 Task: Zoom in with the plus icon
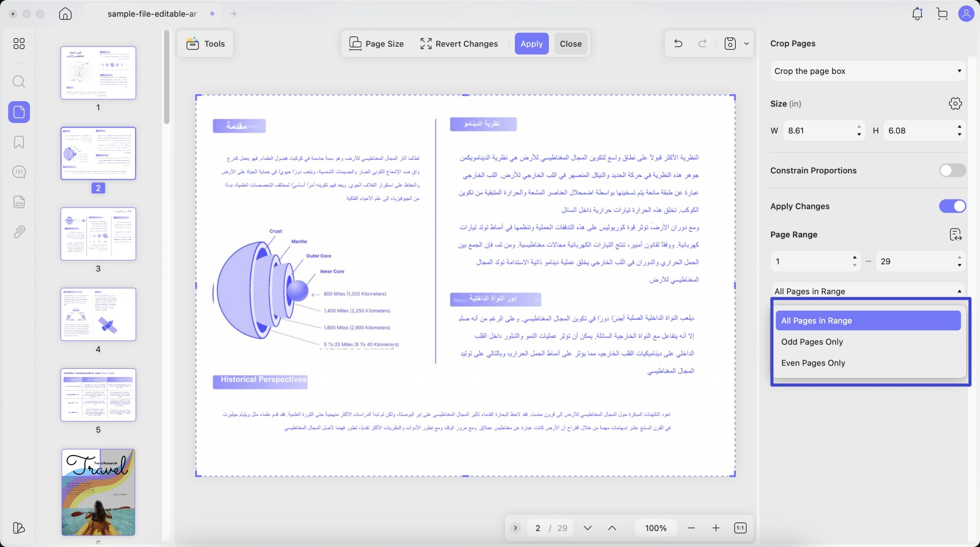716,528
